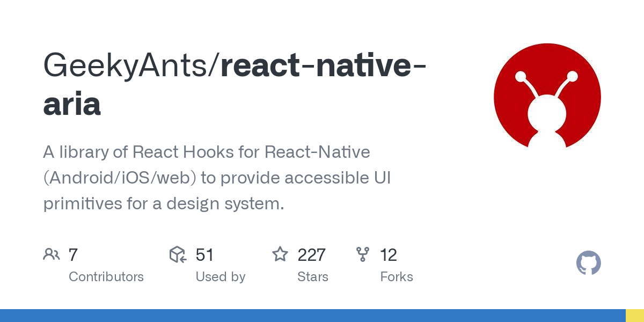This screenshot has height=322, width=644.
Task: Click the star icon beside the stars count
Action: pos(280,254)
